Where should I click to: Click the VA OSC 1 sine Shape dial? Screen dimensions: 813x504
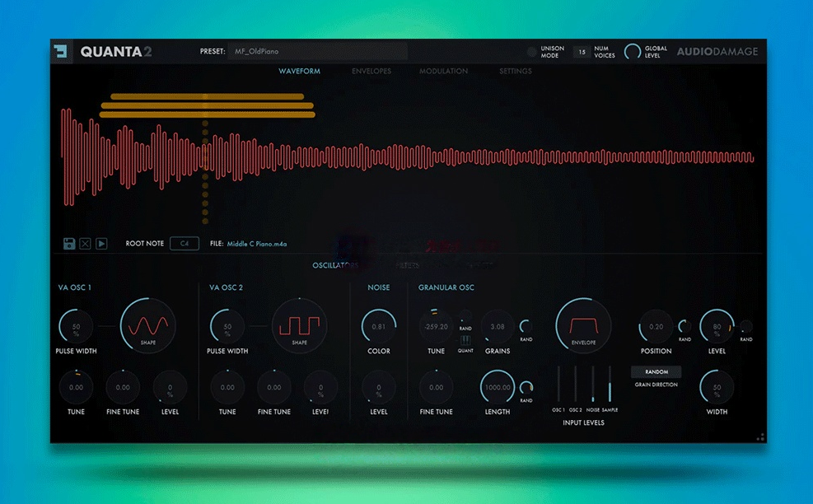click(147, 325)
